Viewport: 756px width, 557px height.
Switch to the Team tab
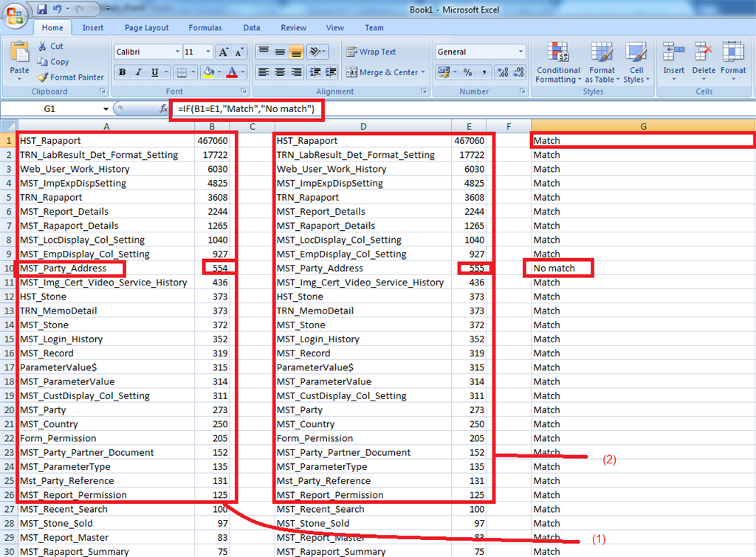pyautogui.click(x=374, y=28)
